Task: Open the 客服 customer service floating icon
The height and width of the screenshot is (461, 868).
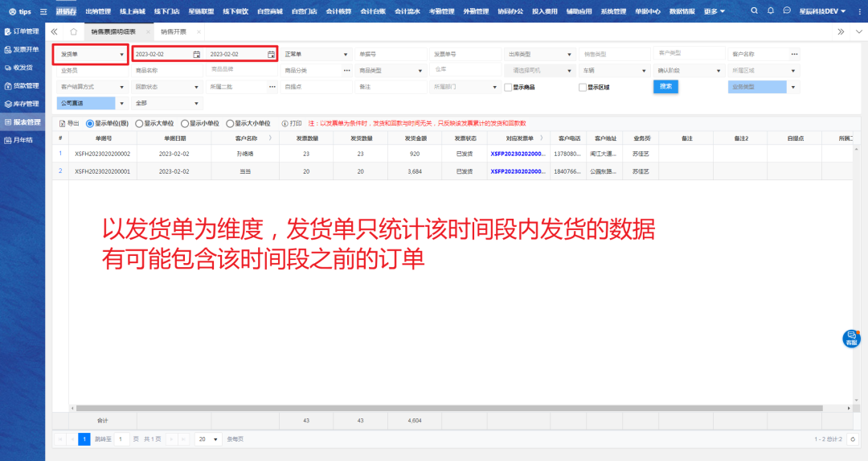Action: click(x=851, y=339)
